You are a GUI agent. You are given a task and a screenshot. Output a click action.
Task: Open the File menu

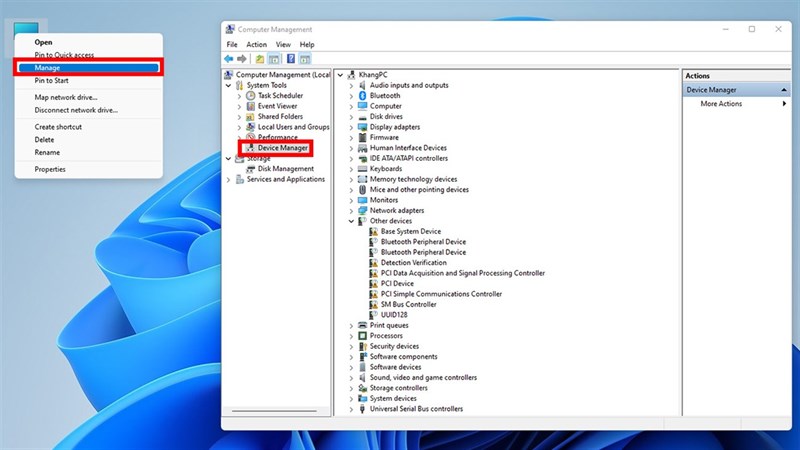232,44
